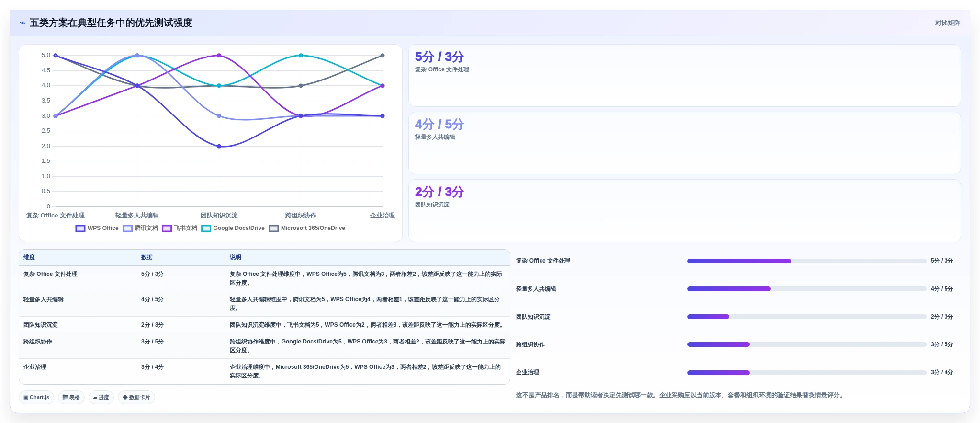Select the 5分 / 3分 data card
The image size is (980, 423).
point(685,76)
